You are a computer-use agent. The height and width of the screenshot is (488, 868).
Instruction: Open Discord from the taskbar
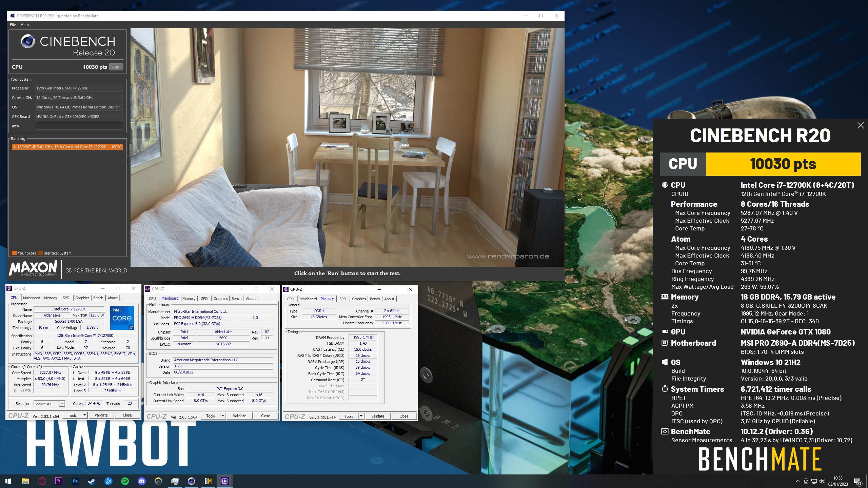tap(141, 481)
